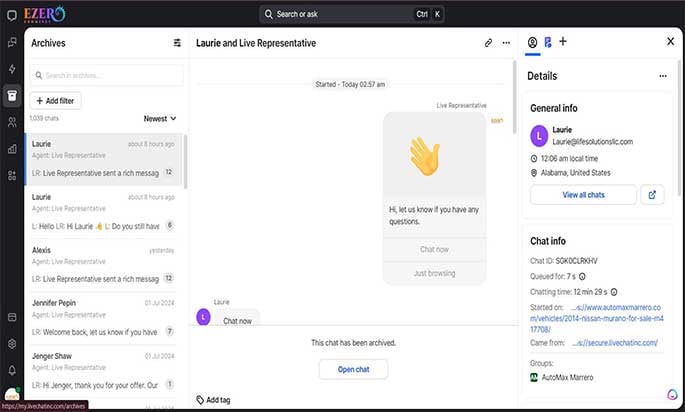Image resolution: width=685 pixels, height=412 pixels.
Task: Open the archives list filter settings icon
Action: pos(177,43)
